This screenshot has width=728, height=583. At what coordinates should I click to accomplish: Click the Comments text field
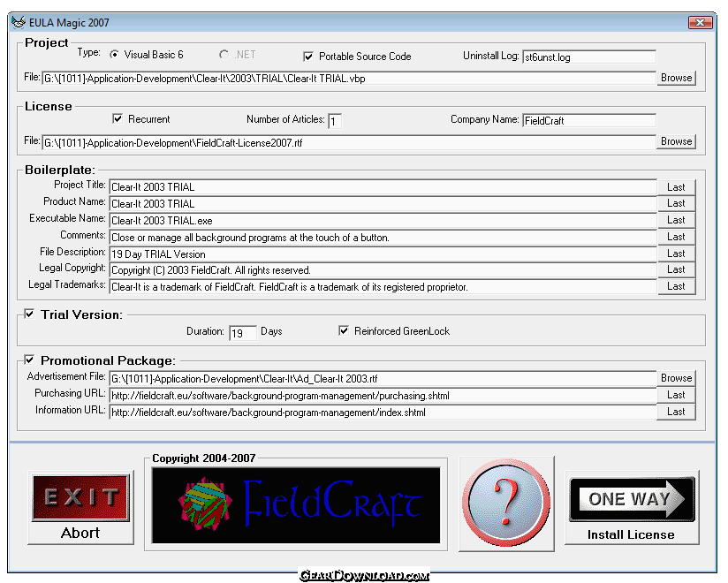[383, 238]
